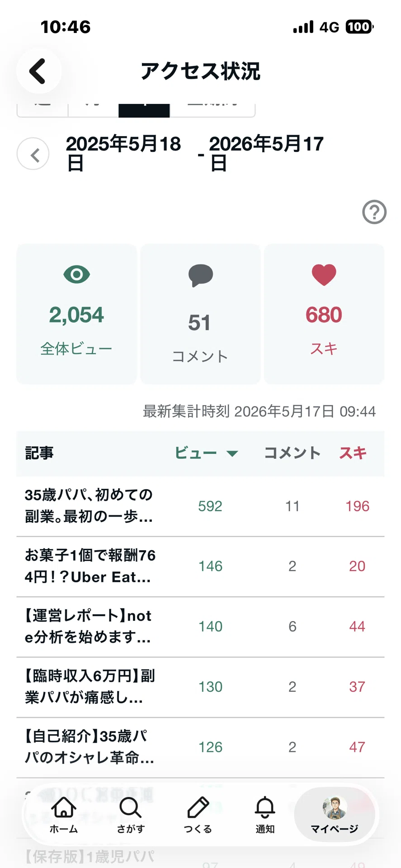The width and height of the screenshot is (401, 868).
Task: Tap the 全体ビュー eye card
Action: tap(76, 314)
